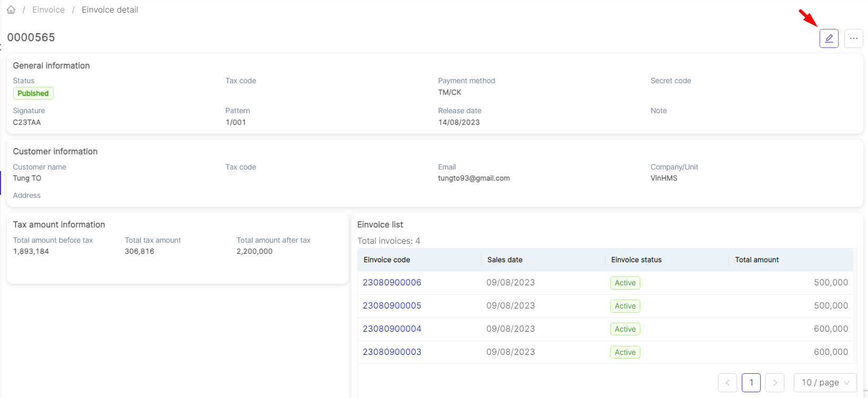Open einvoice code 23080900005
Image resolution: width=868 pixels, height=398 pixels.
click(x=392, y=306)
